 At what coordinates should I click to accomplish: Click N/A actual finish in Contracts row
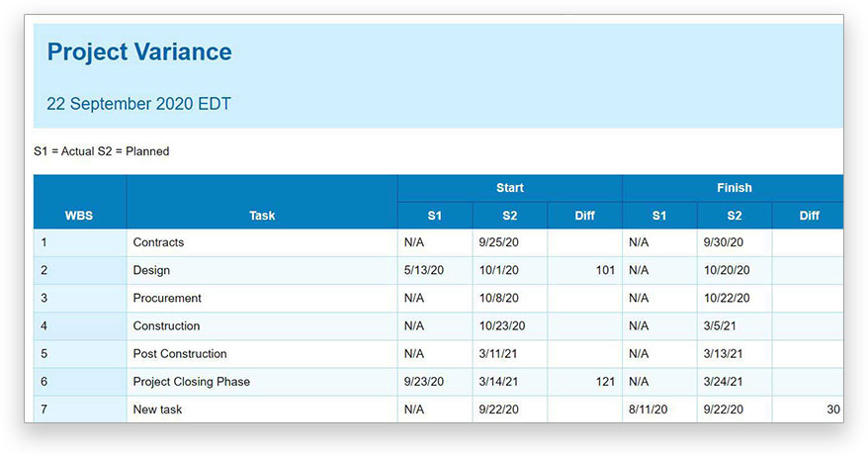pos(639,242)
